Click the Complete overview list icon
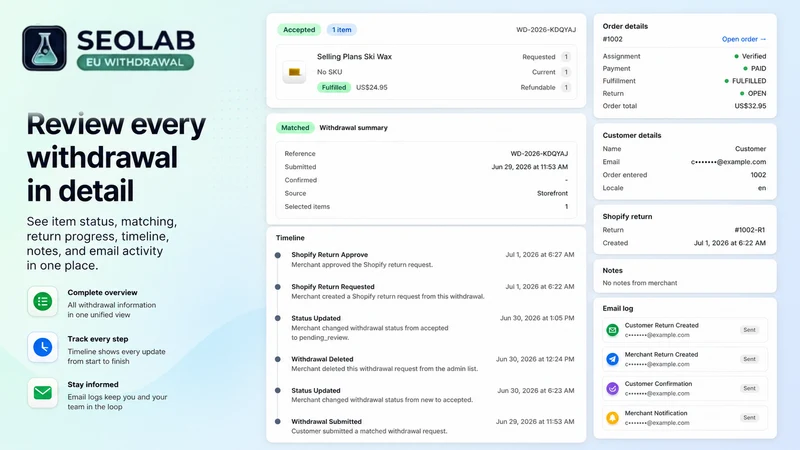This screenshot has width=800, height=450. point(43,302)
